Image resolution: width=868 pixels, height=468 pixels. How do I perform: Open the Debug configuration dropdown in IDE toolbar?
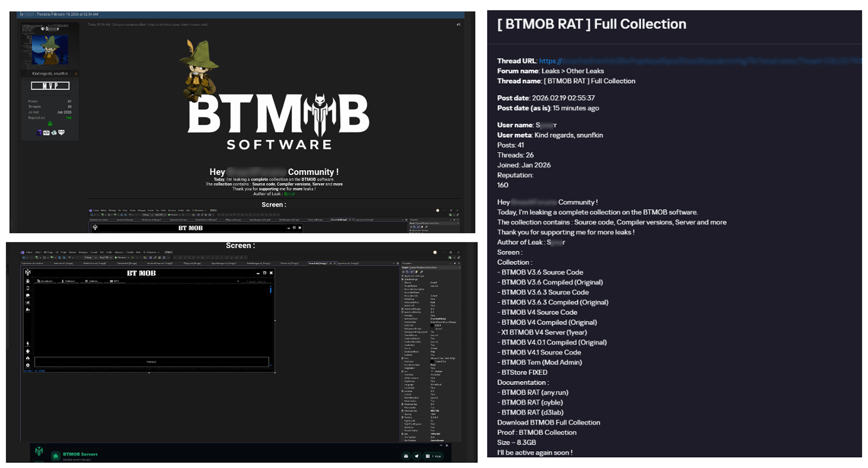[x=90, y=257]
